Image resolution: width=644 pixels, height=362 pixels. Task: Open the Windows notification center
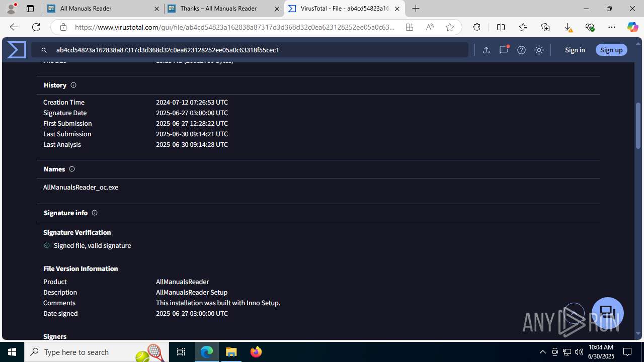pos(627,352)
